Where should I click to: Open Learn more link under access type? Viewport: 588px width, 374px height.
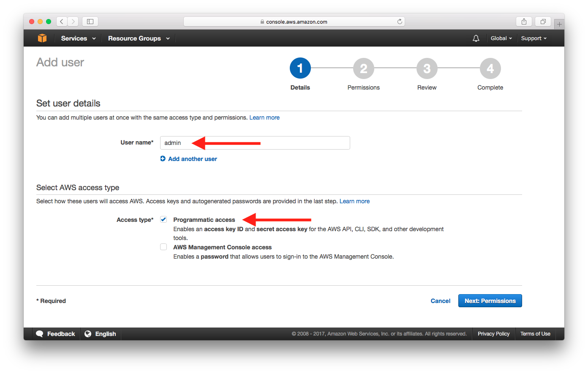point(354,201)
